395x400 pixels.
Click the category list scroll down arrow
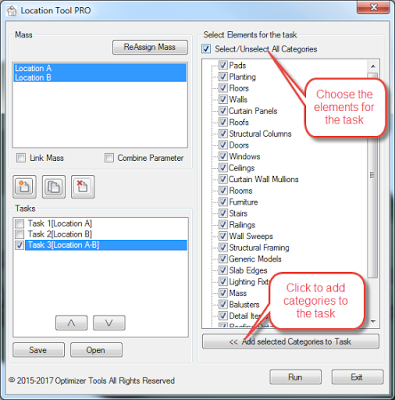click(x=373, y=321)
